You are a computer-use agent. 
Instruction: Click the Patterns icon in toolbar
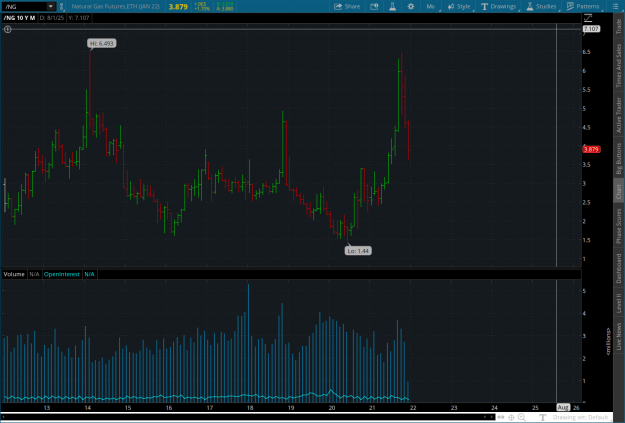point(570,6)
